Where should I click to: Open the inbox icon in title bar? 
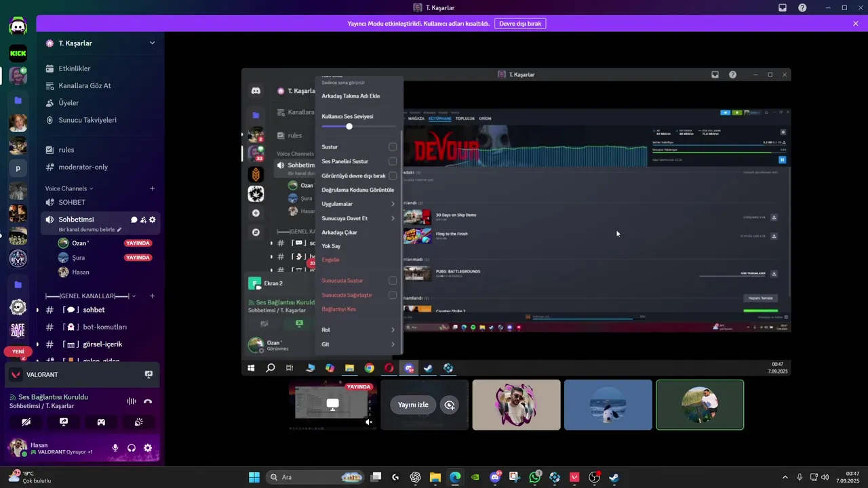(x=783, y=7)
